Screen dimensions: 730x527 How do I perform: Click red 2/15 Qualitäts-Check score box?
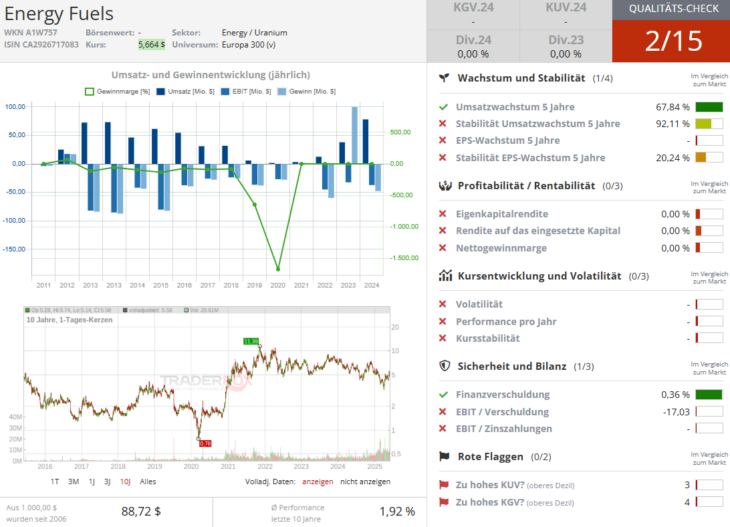pos(671,41)
